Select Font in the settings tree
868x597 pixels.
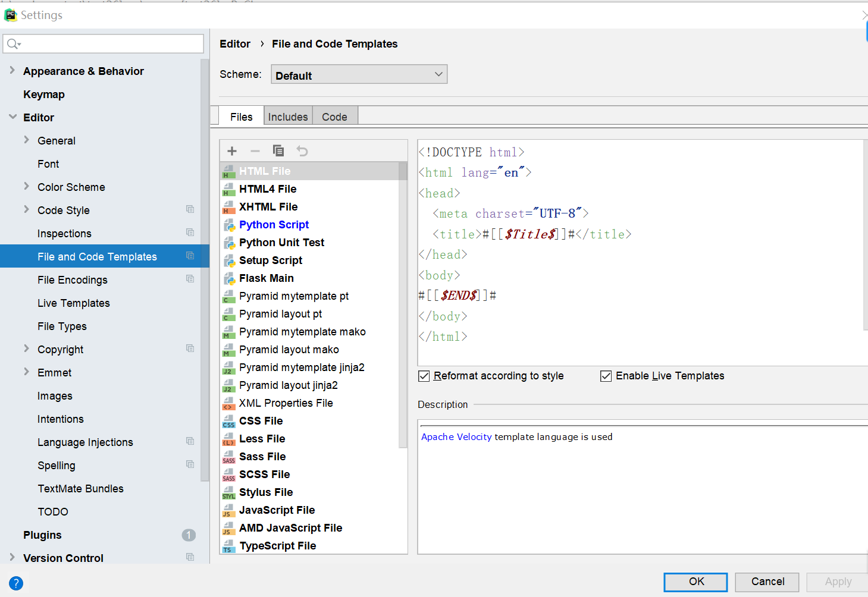[x=48, y=164]
